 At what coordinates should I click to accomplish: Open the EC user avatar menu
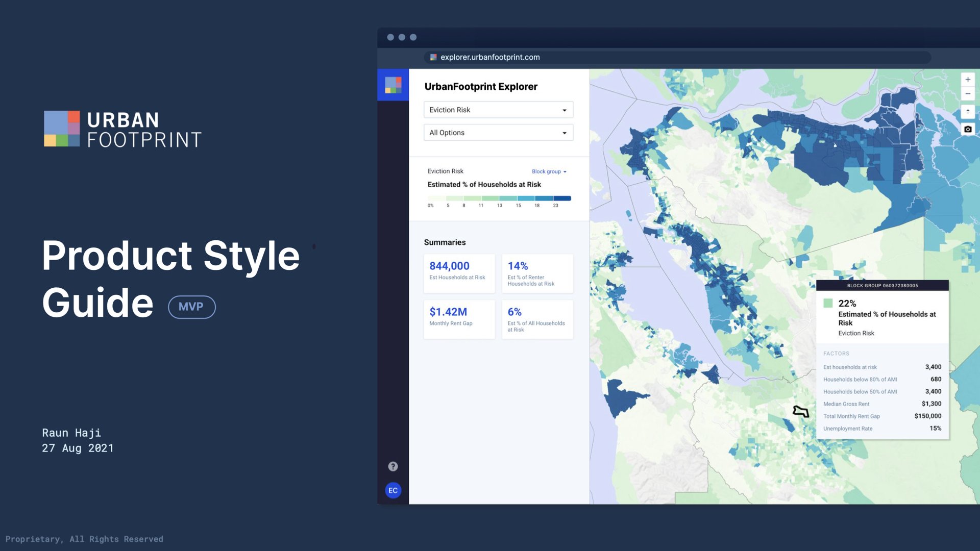(x=393, y=490)
